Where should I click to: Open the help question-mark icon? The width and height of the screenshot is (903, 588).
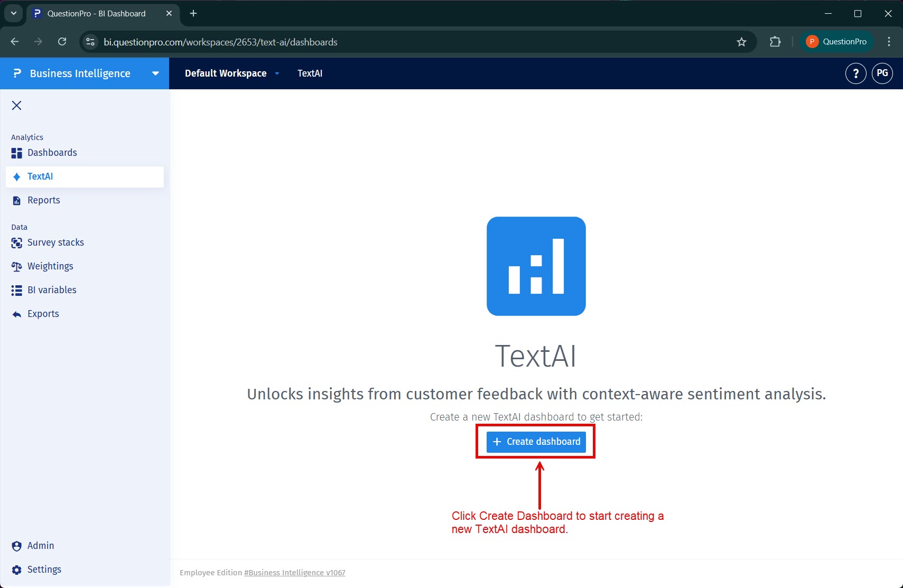855,73
